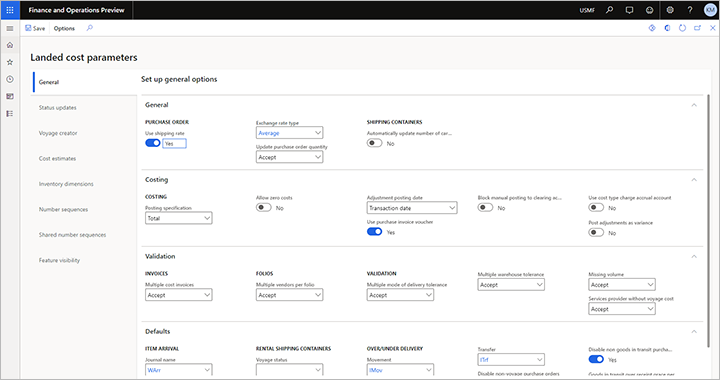Go to Home via sidebar icon
The height and width of the screenshot is (380, 720).
point(10,45)
